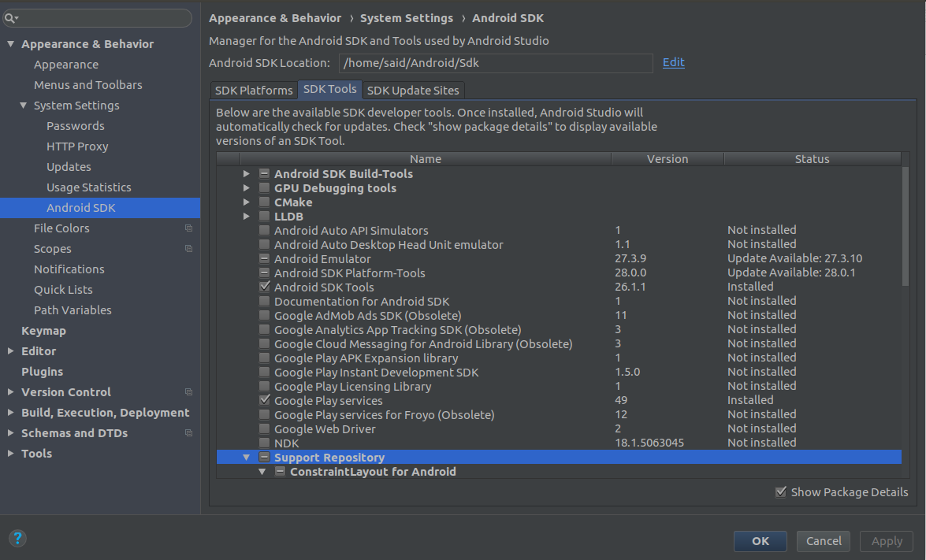This screenshot has width=926, height=560.
Task: Enable the NDK checkbox
Action: click(265, 443)
